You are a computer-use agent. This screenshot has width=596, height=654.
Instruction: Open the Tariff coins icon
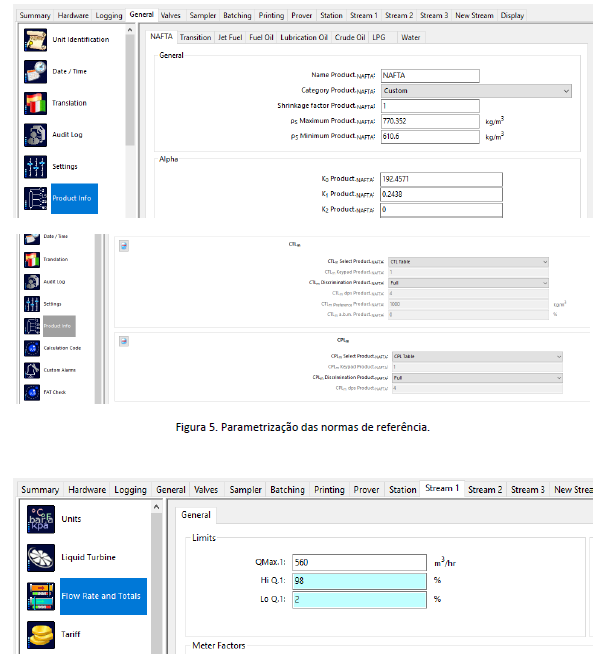tap(41, 635)
